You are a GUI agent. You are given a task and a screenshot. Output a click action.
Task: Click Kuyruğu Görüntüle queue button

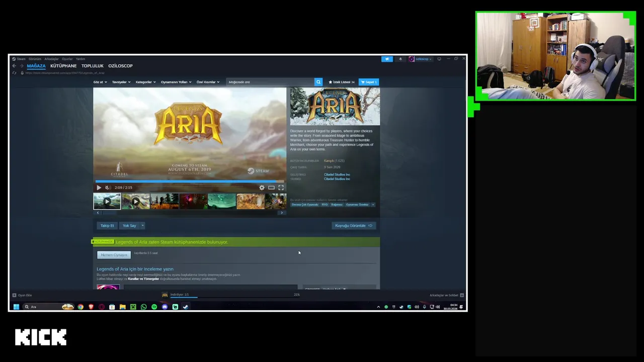pos(354,226)
